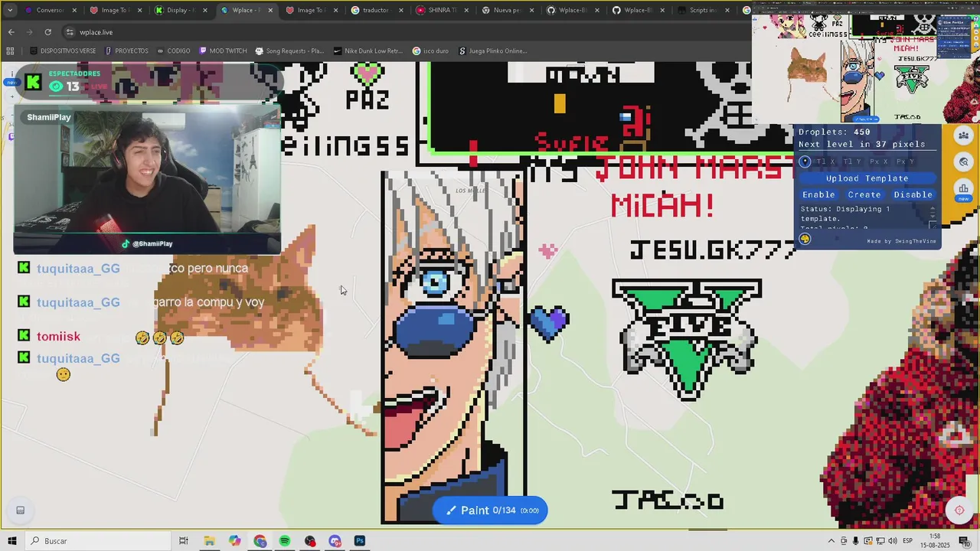Upload a template in Blue Marble panel
This screenshot has height=551, width=980.
click(867, 178)
